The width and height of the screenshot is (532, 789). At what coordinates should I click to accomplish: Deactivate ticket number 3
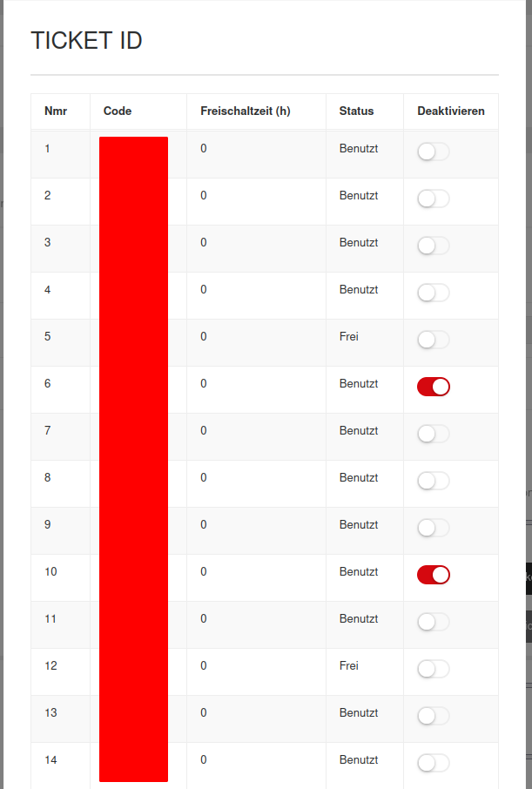coord(433,246)
